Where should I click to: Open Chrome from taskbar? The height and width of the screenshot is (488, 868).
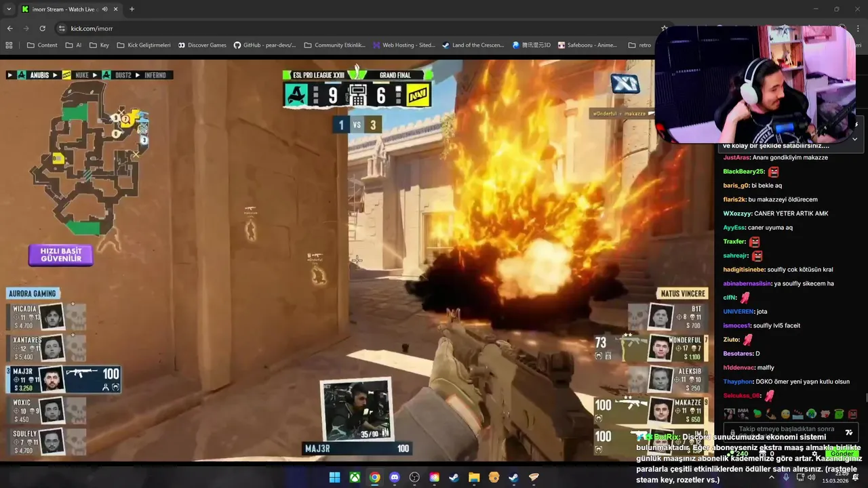[x=374, y=477]
